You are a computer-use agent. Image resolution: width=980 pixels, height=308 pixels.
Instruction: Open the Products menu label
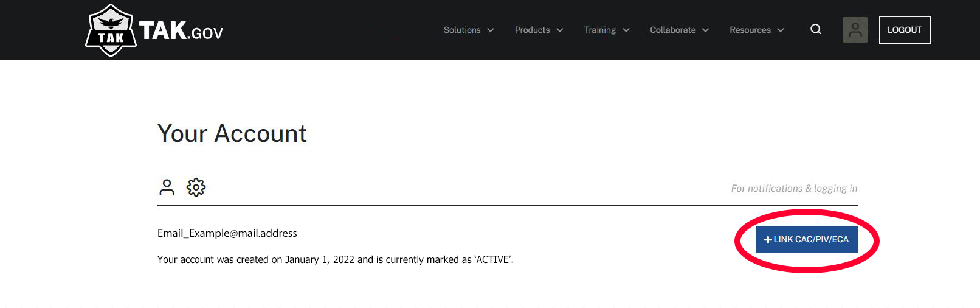[532, 30]
